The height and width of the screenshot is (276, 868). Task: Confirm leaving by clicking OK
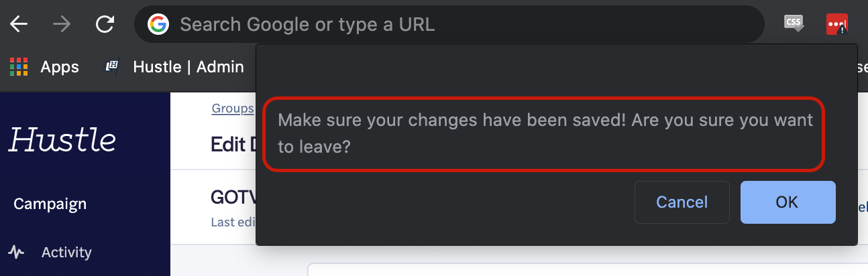pos(788,202)
